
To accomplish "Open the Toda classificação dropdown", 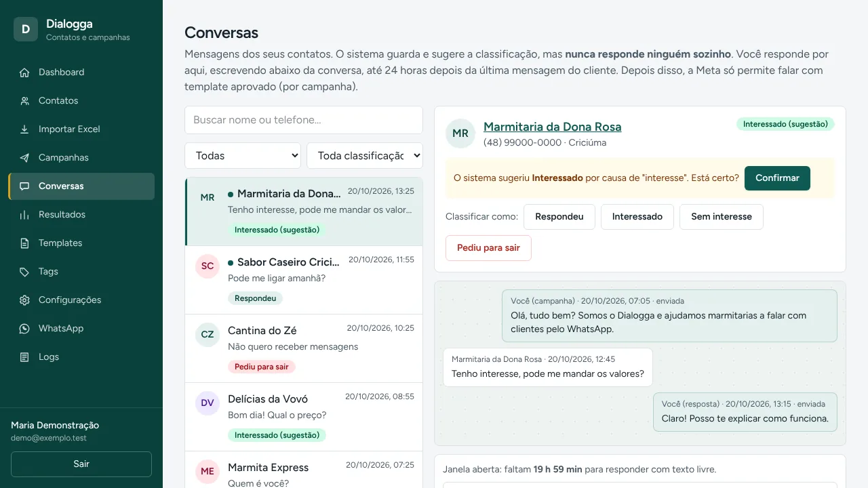I will pyautogui.click(x=365, y=155).
